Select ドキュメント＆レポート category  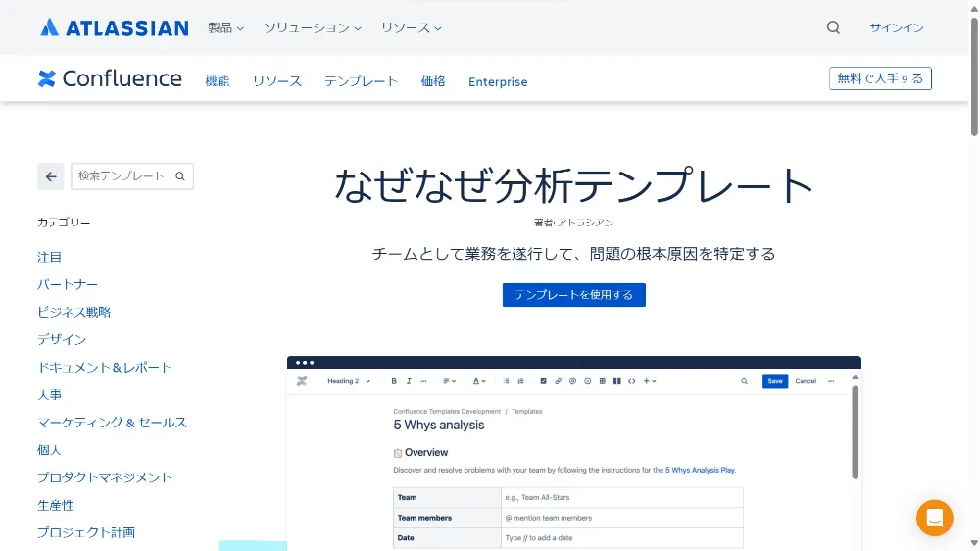pos(105,367)
